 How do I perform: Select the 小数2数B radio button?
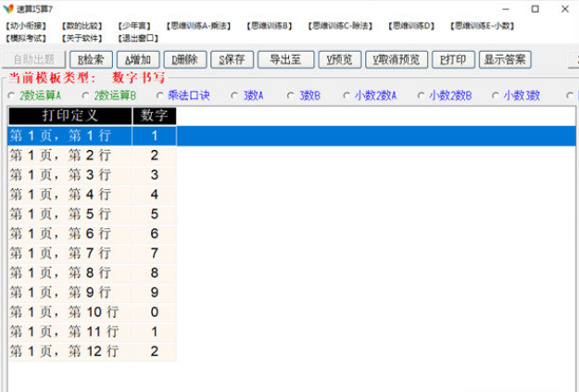tap(421, 95)
